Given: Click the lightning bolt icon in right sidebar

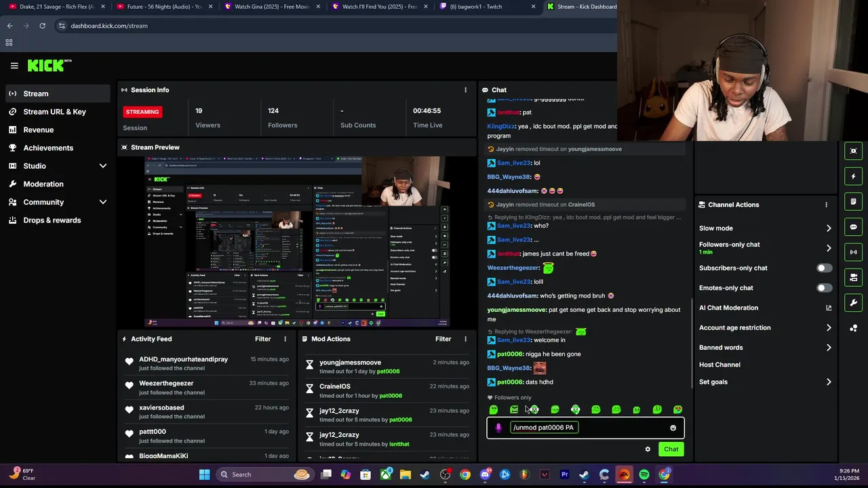Looking at the screenshot, I should (x=854, y=176).
